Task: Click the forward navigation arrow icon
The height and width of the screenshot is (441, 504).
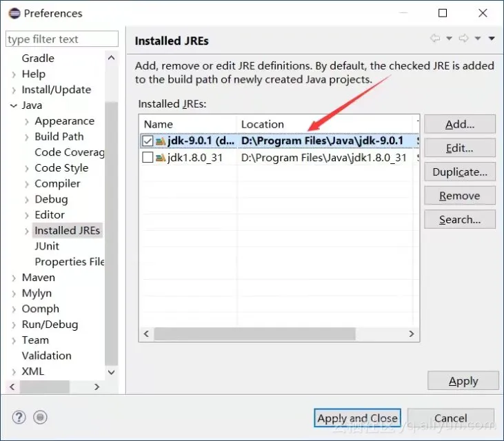Action: [463, 38]
